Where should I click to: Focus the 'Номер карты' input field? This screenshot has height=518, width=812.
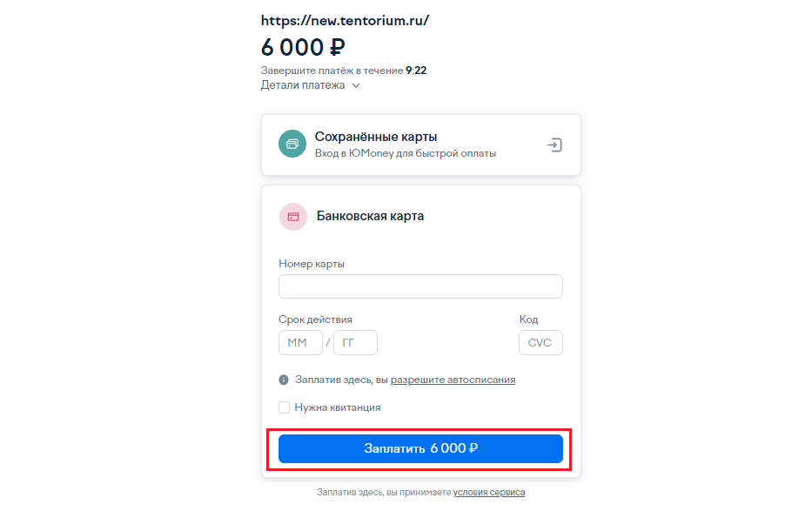(x=420, y=286)
